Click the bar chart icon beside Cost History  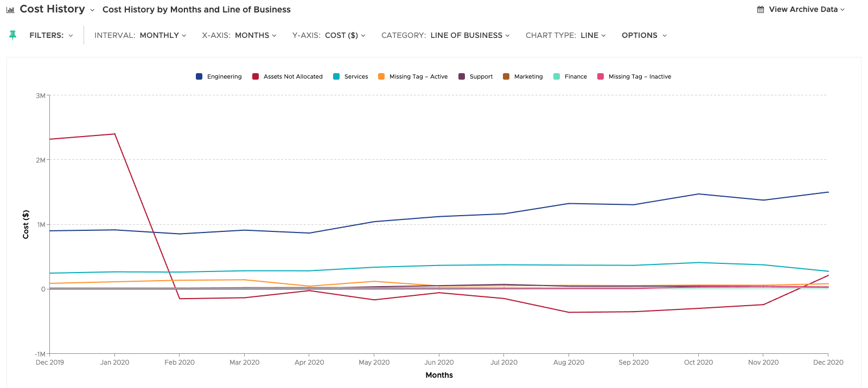pyautogui.click(x=10, y=10)
